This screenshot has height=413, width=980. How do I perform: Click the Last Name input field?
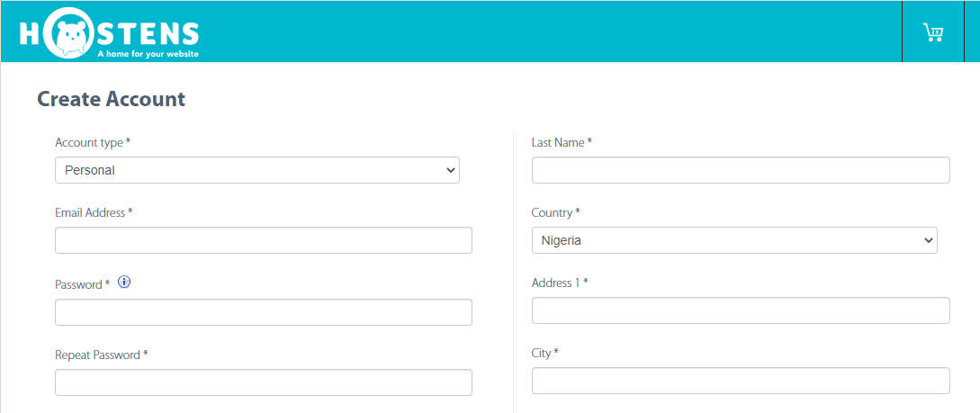(x=740, y=170)
